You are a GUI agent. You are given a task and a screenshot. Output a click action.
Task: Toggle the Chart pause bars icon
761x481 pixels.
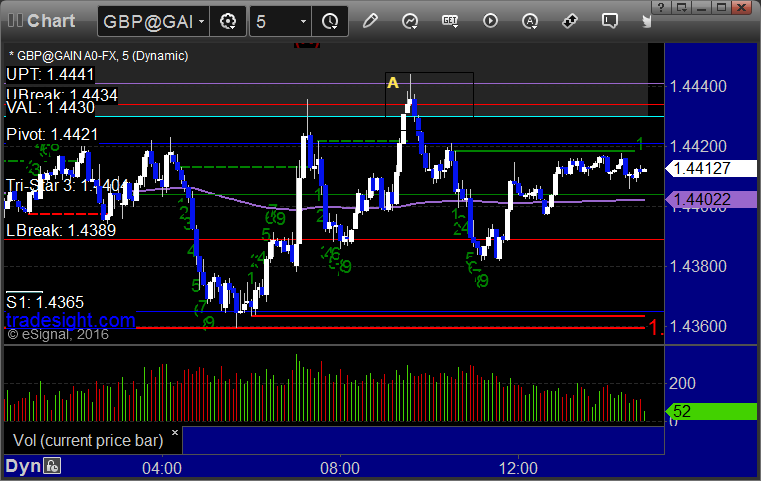(15, 20)
